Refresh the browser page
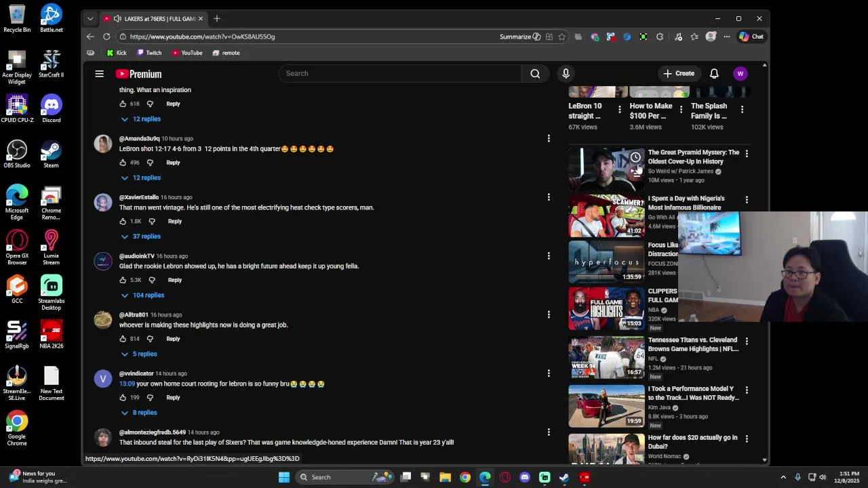Screen dimensions: 868x488 106,37
